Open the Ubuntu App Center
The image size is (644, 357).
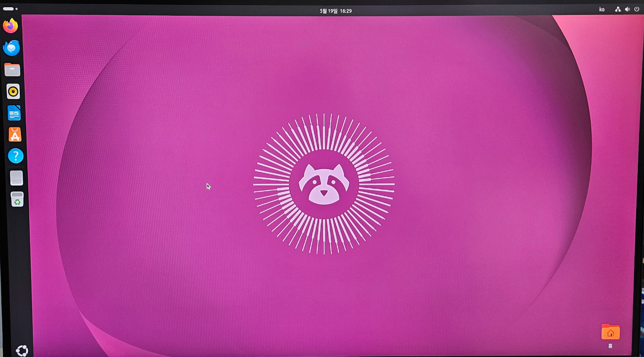pos(15,134)
